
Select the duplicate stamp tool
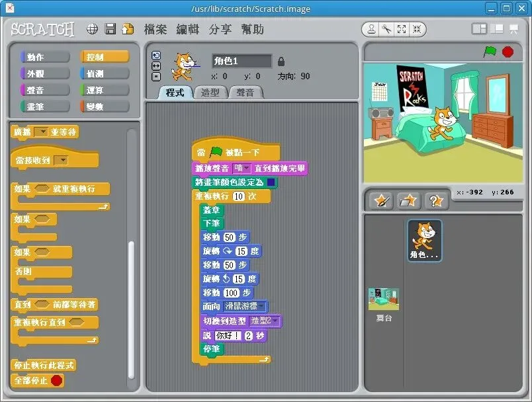[x=371, y=30]
